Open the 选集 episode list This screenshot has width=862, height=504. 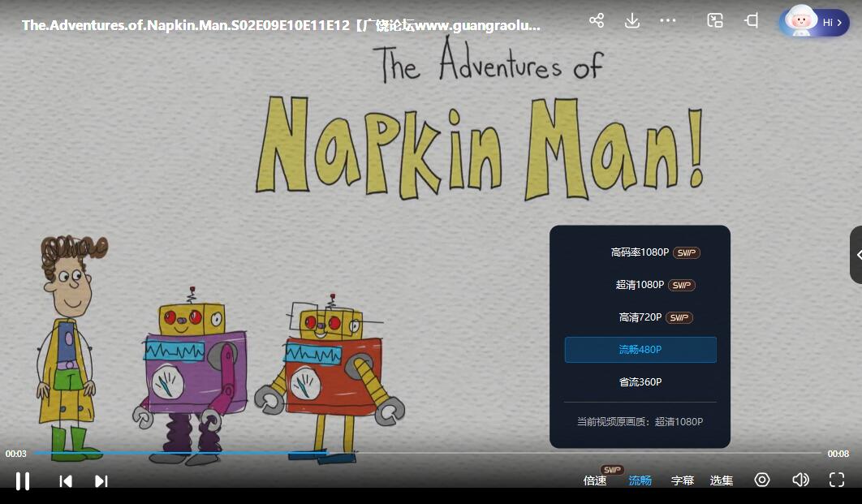tap(722, 480)
